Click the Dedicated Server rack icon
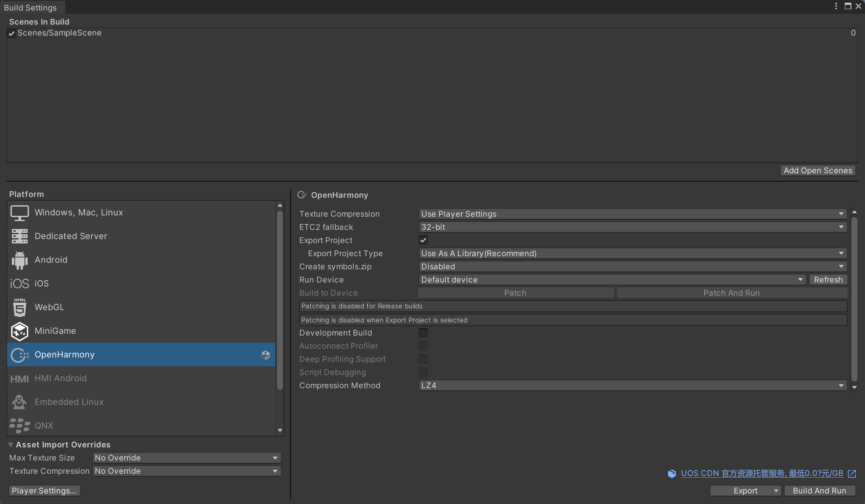Screen dimensions: 865x504 pyautogui.click(x=19, y=236)
